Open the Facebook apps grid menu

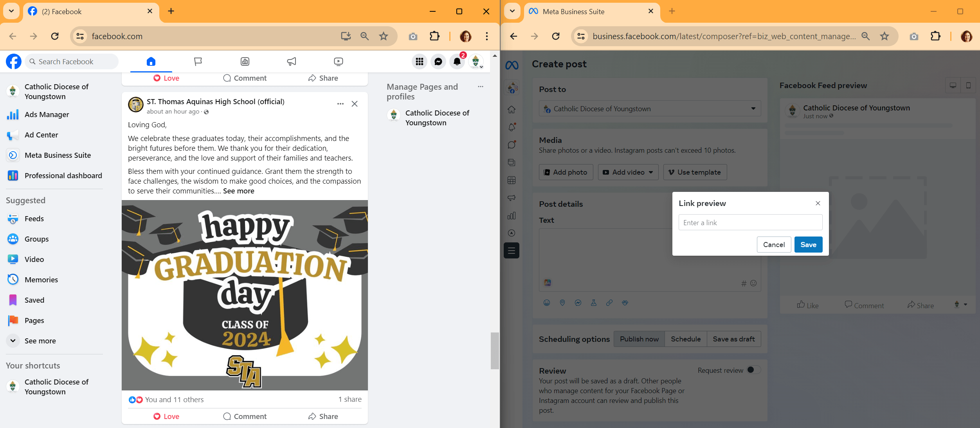point(420,61)
